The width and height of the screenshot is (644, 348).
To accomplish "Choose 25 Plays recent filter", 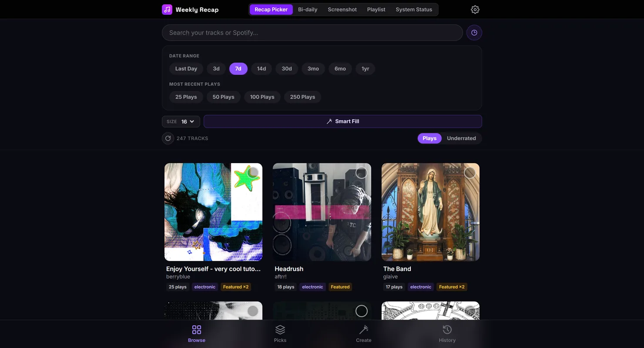I will [186, 97].
